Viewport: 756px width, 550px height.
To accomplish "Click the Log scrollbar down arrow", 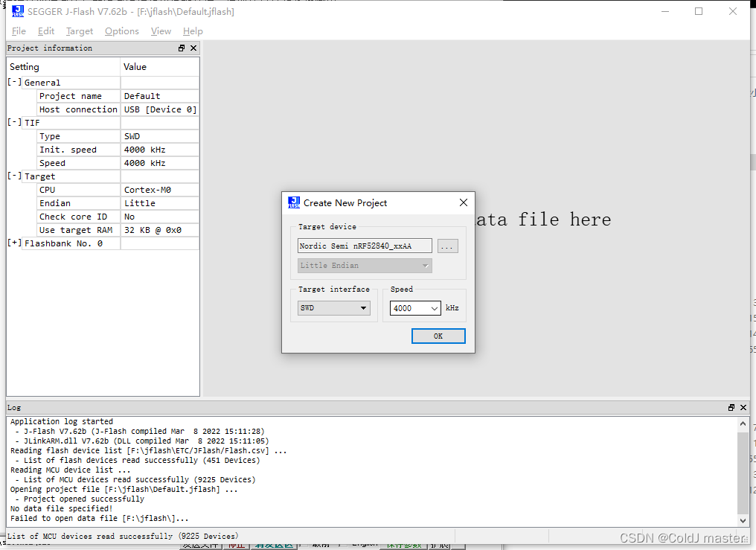I will (x=743, y=520).
